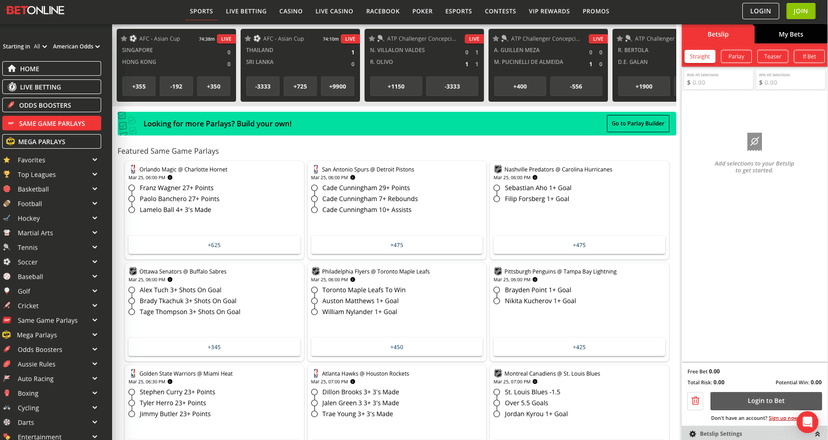The image size is (828, 440).
Task: Click the Cricket bat sidebar icon
Action: click(7, 305)
